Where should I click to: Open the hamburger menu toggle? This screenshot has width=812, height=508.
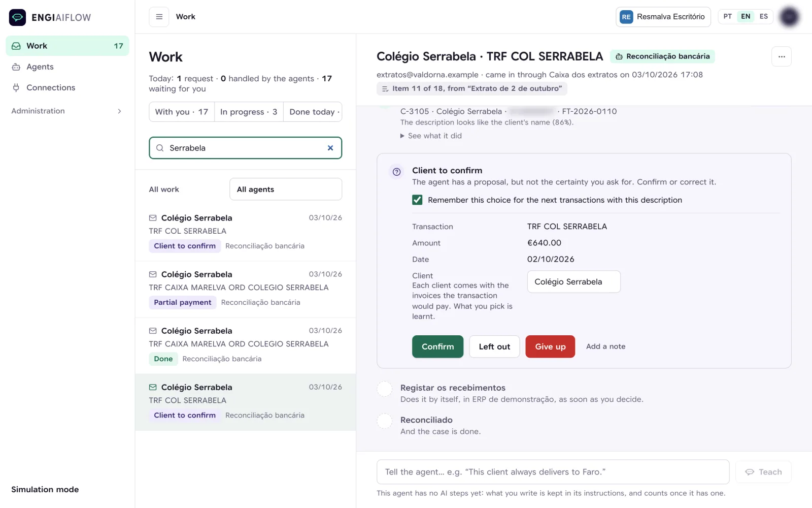[159, 17]
